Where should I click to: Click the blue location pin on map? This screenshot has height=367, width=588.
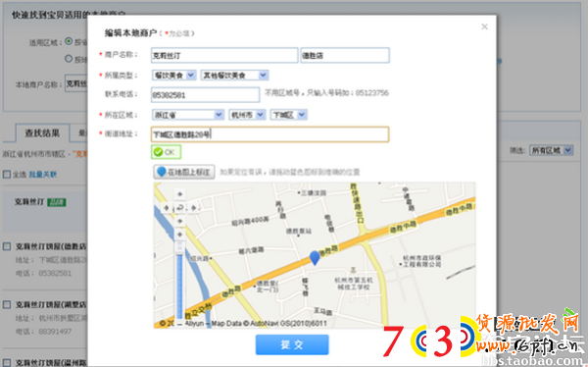pos(315,258)
